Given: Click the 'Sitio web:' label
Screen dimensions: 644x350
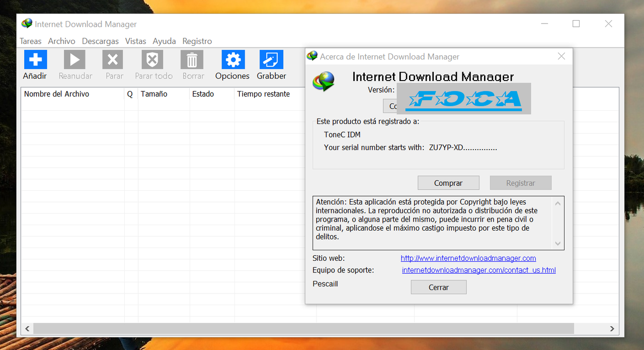Looking at the screenshot, I should pos(329,258).
